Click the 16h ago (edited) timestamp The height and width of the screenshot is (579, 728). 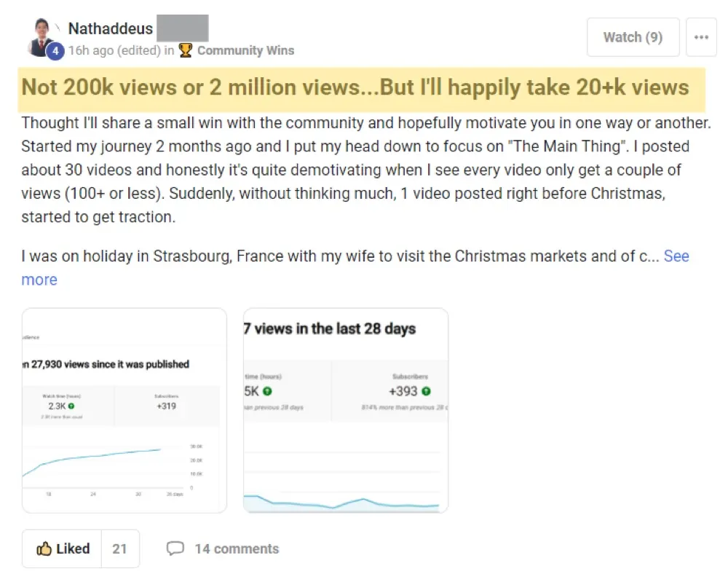pyautogui.click(x=114, y=50)
